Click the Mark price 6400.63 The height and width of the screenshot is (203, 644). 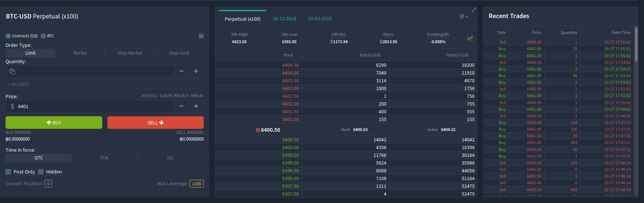(x=360, y=130)
